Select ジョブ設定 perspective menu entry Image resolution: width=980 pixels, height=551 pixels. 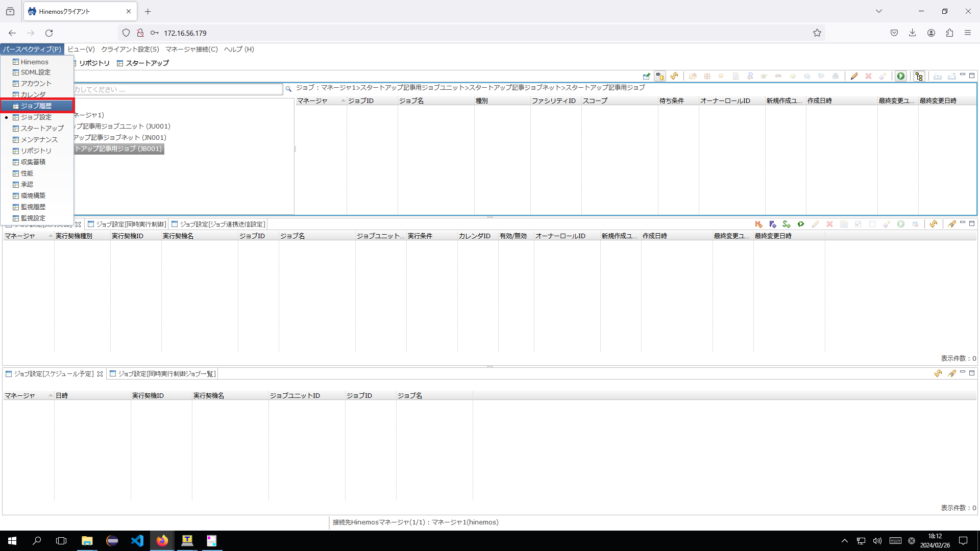[x=37, y=117]
